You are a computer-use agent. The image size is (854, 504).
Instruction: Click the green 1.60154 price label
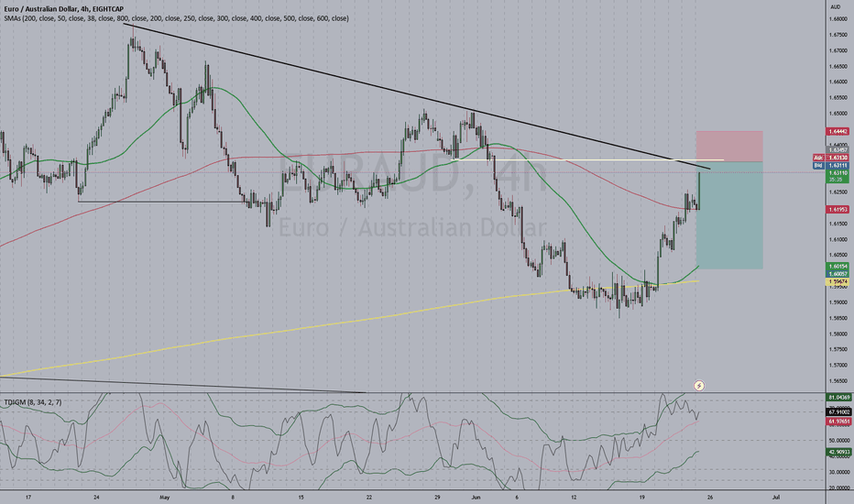pyautogui.click(x=838, y=267)
